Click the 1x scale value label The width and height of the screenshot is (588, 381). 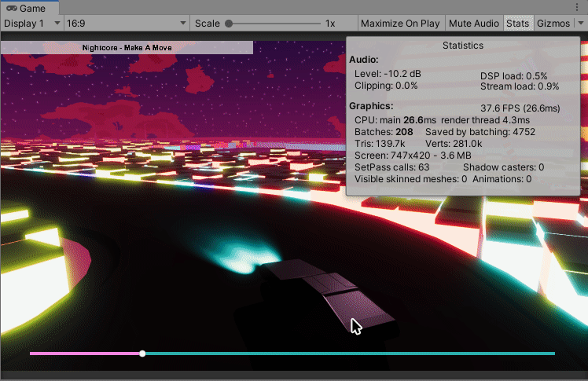click(x=330, y=24)
